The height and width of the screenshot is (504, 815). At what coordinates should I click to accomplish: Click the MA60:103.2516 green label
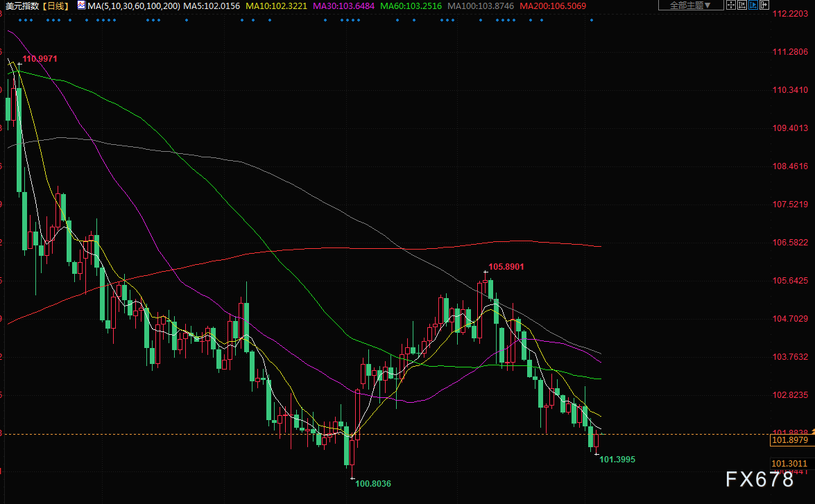[411, 6]
